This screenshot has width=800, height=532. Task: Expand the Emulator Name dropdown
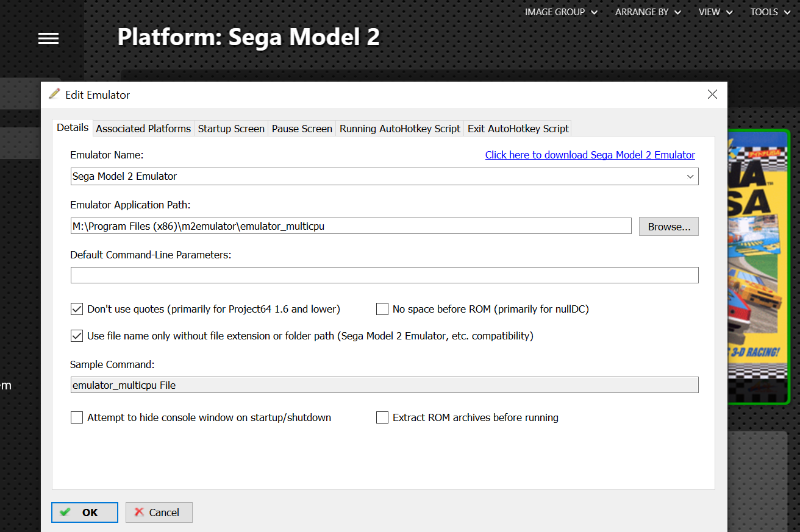pos(690,177)
